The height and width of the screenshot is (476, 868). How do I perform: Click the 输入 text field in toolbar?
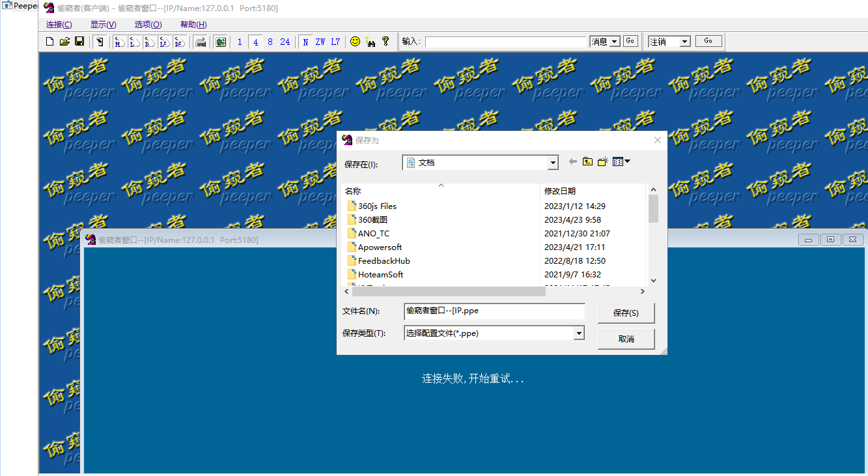(x=507, y=42)
